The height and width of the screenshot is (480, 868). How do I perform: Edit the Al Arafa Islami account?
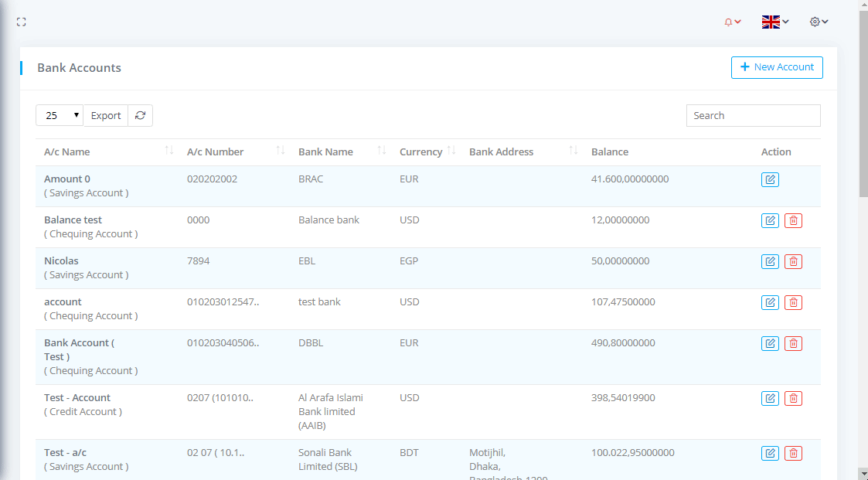(770, 399)
